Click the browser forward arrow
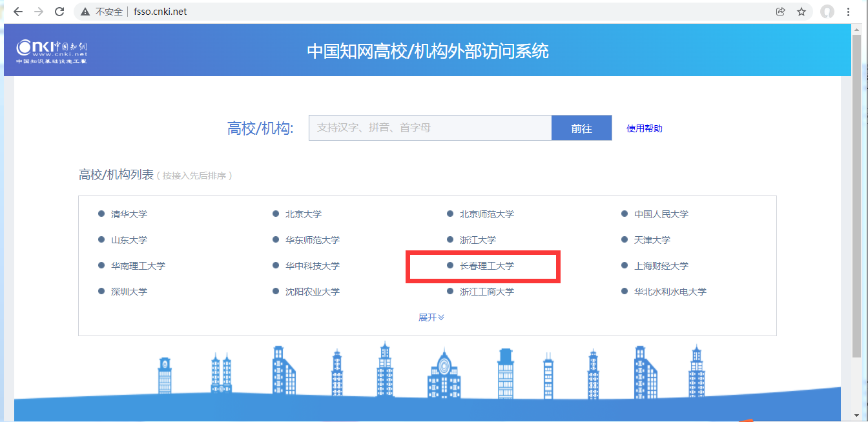This screenshot has height=422, width=868. click(39, 12)
